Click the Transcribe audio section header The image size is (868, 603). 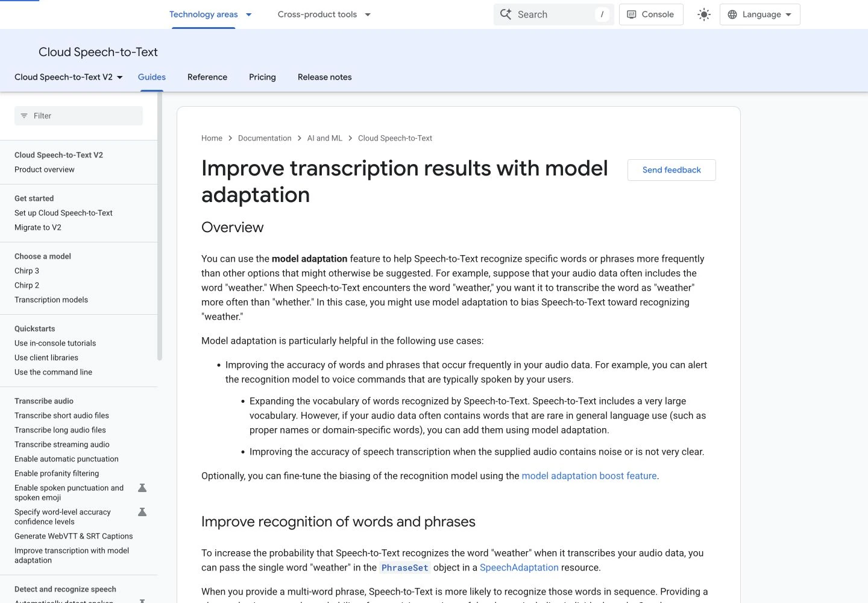pyautogui.click(x=44, y=401)
